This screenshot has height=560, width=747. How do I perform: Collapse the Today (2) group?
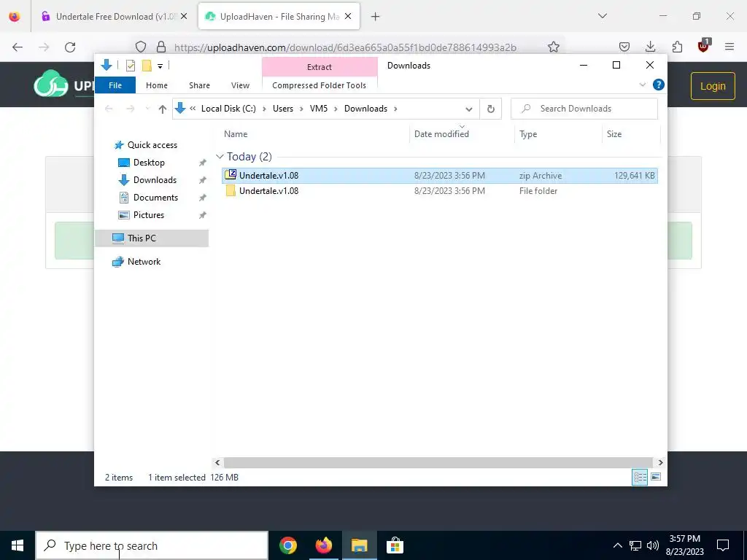tap(220, 156)
